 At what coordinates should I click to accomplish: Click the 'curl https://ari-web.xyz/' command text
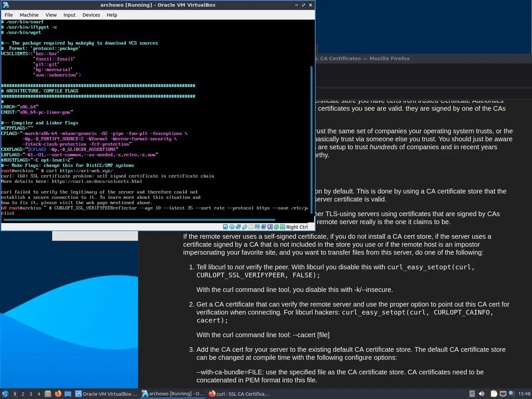click(79, 171)
